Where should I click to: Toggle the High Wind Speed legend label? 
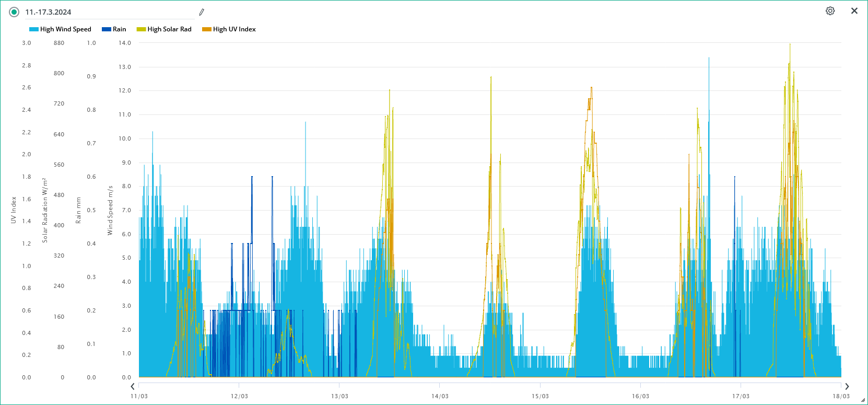click(65, 29)
